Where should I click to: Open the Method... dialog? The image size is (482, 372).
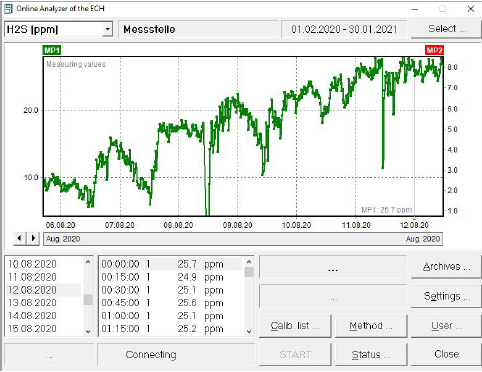pos(371,326)
